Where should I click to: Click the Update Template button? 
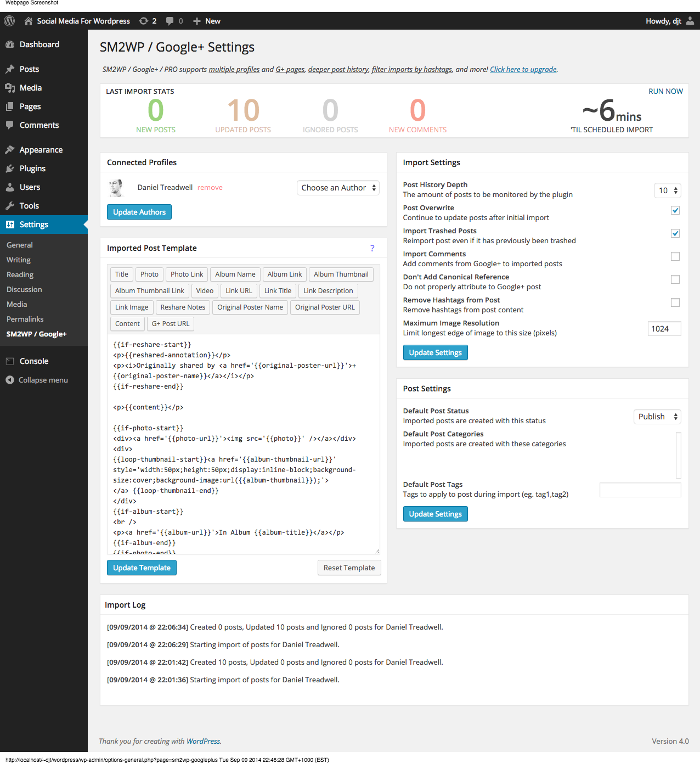[142, 568]
